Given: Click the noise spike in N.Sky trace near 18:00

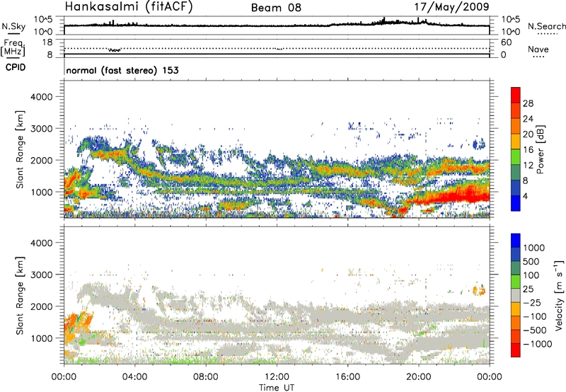Looking at the screenshot, I should coord(383,20).
